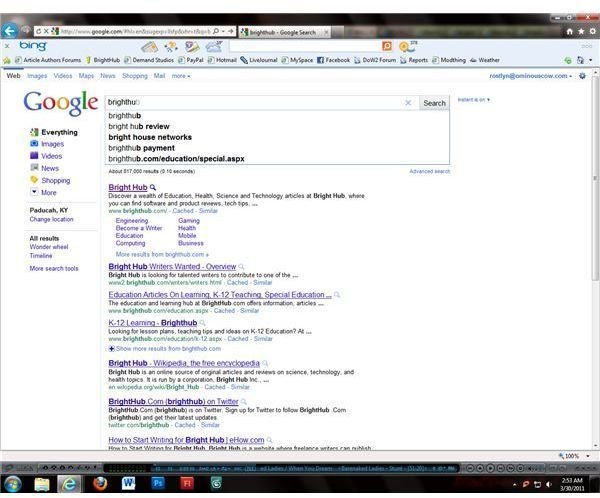Expand More in left sidebar
600x498 pixels.
[43, 193]
